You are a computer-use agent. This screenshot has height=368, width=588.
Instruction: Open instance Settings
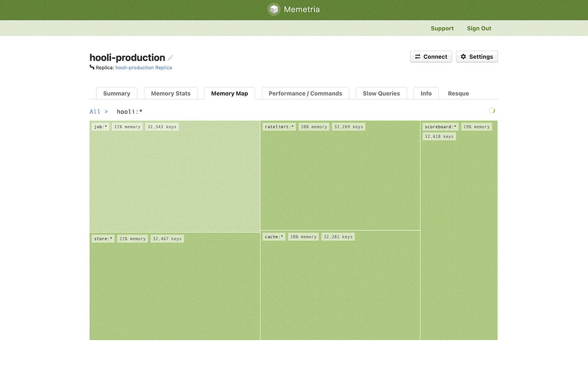coord(477,57)
